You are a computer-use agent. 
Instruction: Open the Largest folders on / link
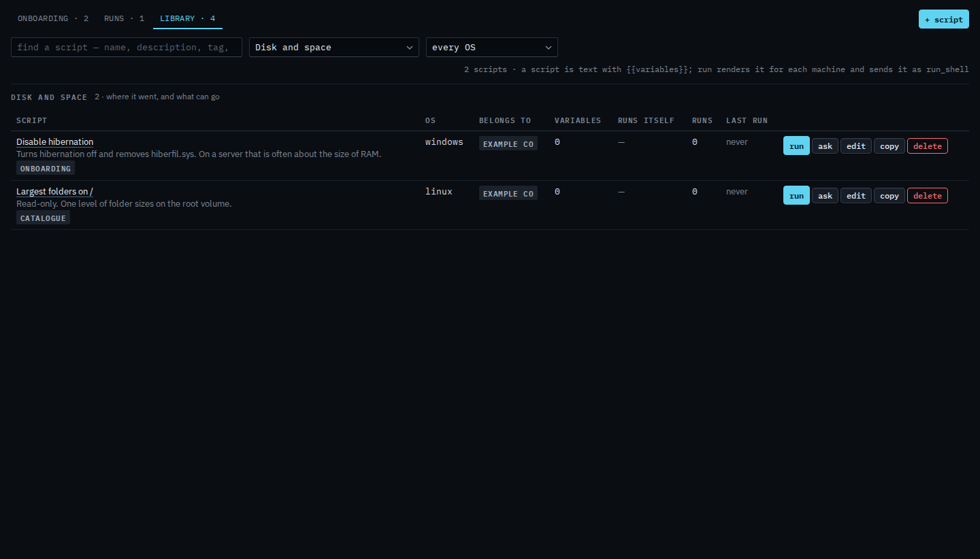54,191
